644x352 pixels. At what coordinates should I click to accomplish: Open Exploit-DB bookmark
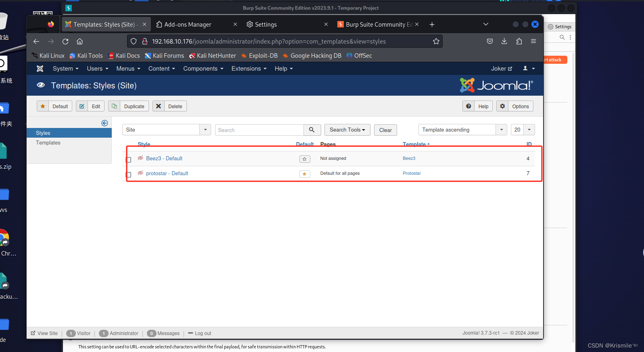tap(259, 56)
